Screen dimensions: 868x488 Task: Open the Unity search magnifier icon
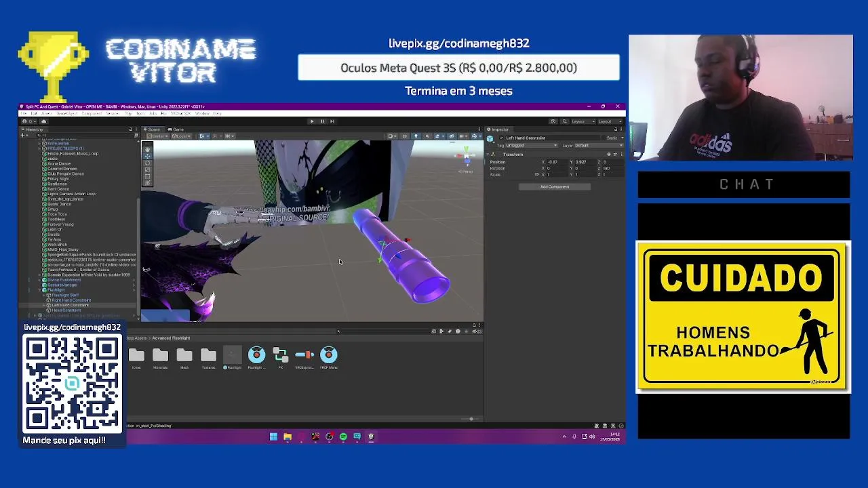point(565,121)
